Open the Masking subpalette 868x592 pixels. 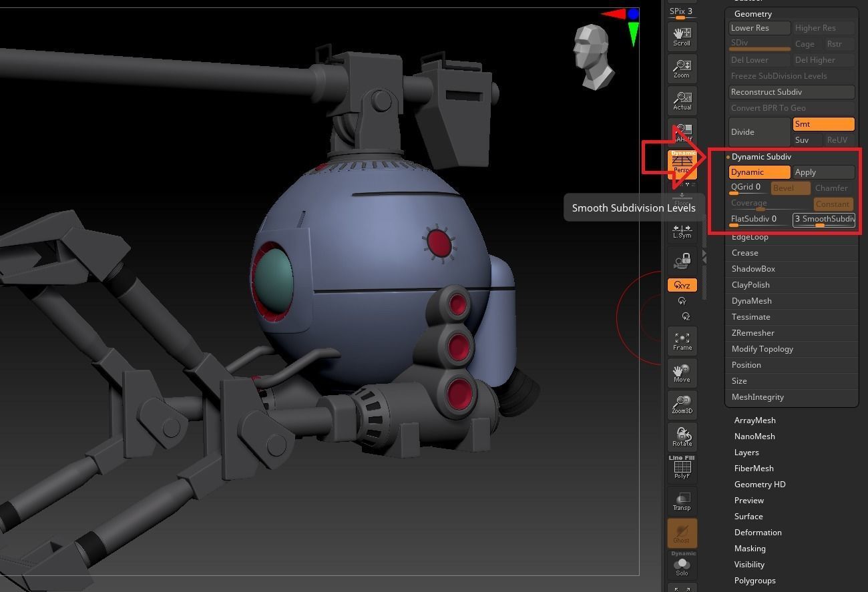coord(750,549)
